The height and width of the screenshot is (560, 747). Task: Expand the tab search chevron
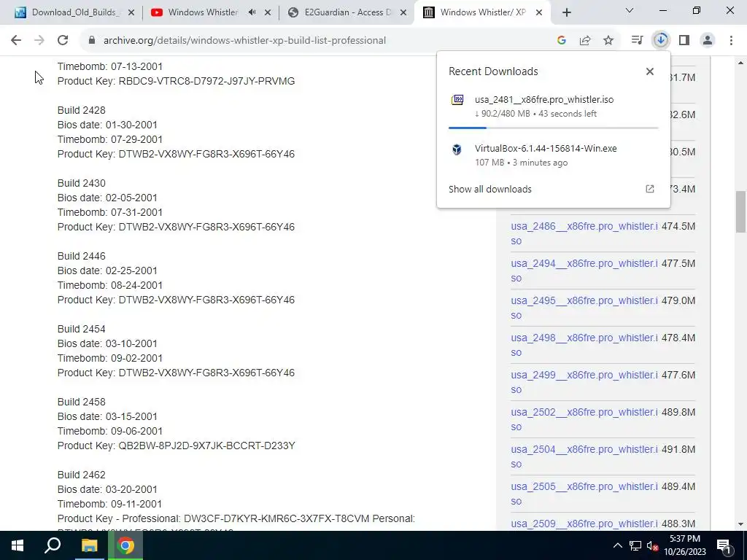click(x=630, y=10)
